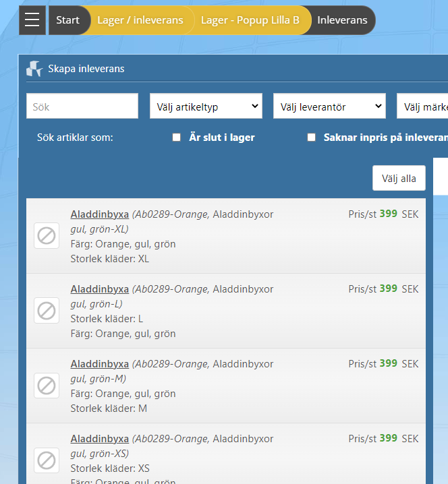Click 'Sök artiklar som:' label
This screenshot has height=484, width=448.
[x=75, y=138]
